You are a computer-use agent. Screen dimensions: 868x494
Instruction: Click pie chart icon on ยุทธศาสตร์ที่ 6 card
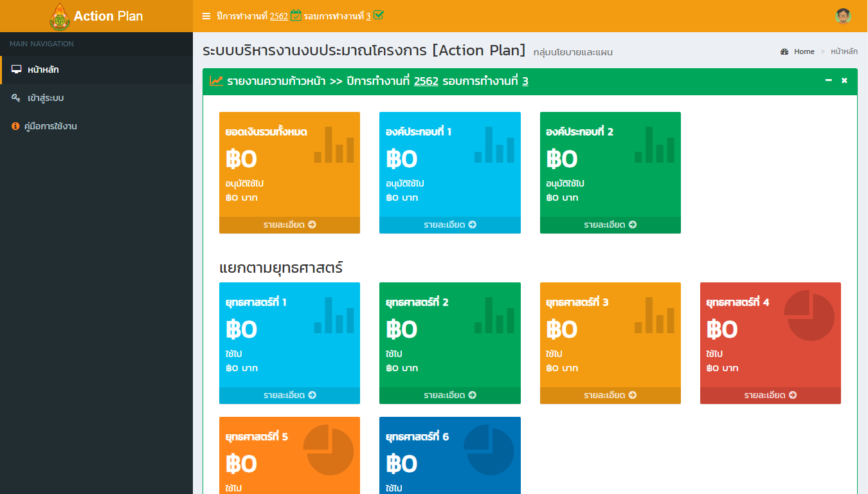tap(489, 450)
